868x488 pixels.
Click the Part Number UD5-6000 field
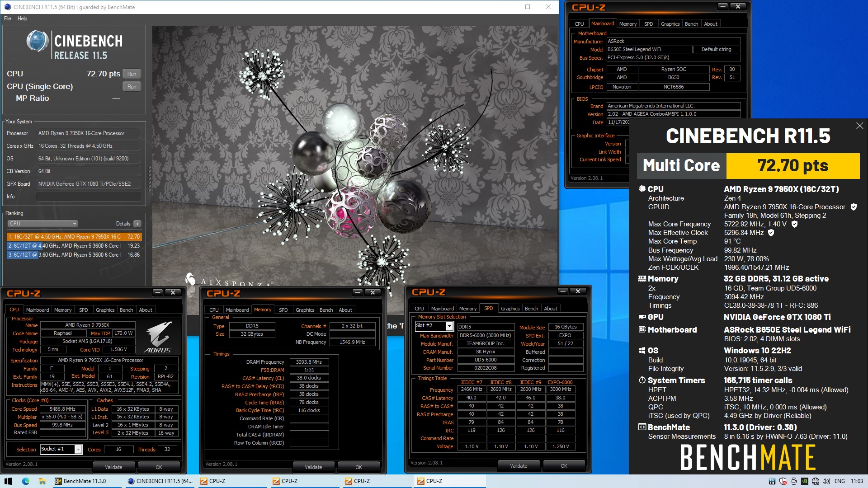[486, 360]
